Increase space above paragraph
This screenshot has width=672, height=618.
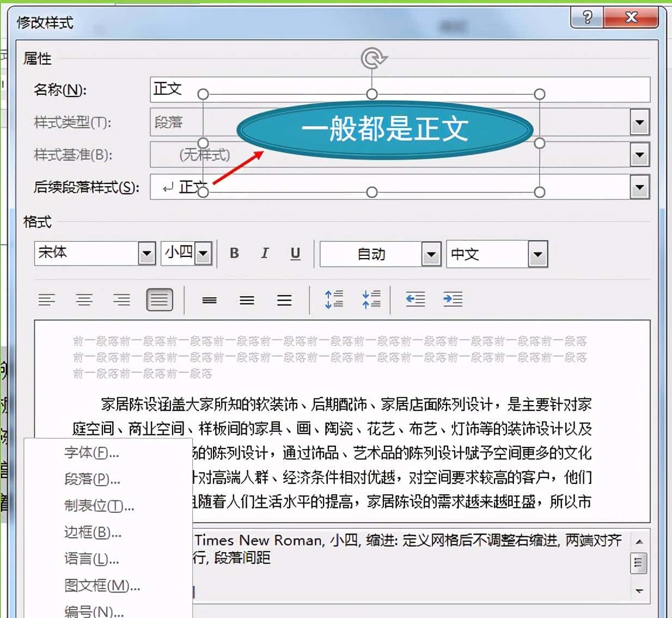point(333,299)
